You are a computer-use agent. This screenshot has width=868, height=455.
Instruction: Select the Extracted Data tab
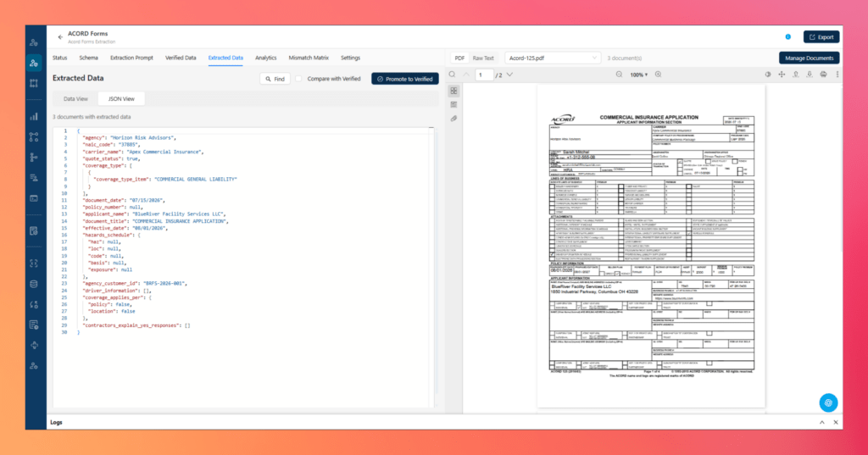pos(225,58)
